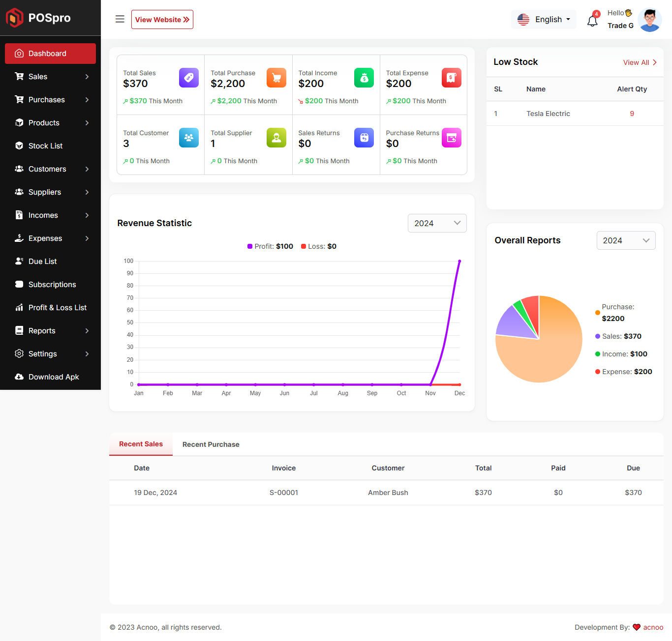Click the Total Purchase orange cart icon
This screenshot has width=672, height=641.
point(276,78)
